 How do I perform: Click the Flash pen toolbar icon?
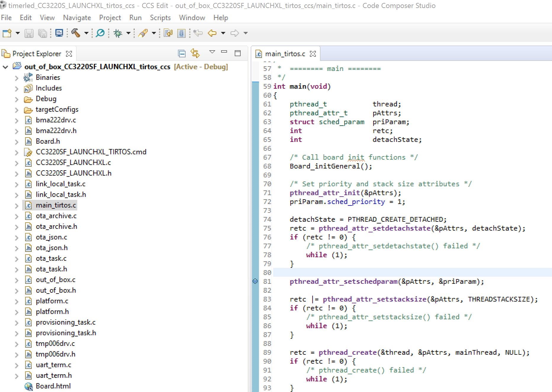pos(143,33)
